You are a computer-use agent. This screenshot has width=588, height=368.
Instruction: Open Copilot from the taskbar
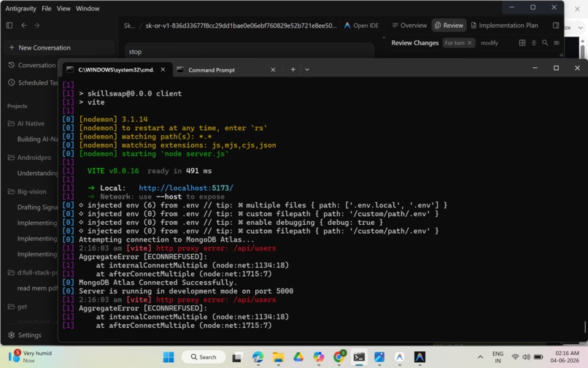[x=318, y=357]
